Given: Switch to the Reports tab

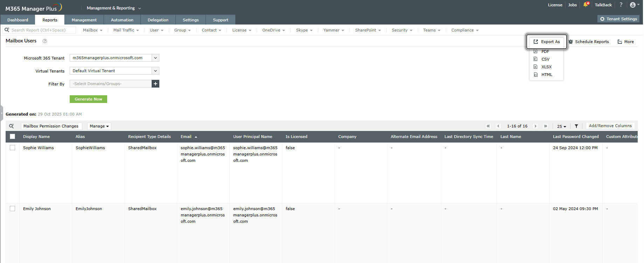Looking at the screenshot, I should pyautogui.click(x=50, y=20).
